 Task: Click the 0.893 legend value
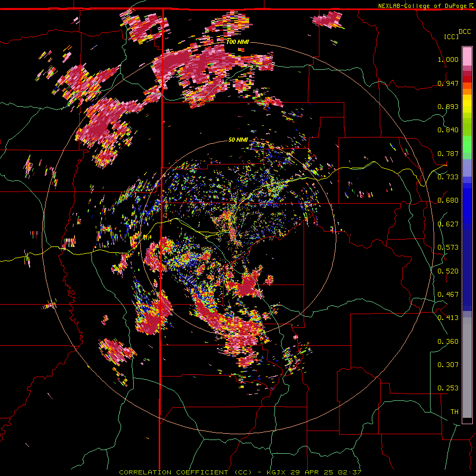click(448, 106)
